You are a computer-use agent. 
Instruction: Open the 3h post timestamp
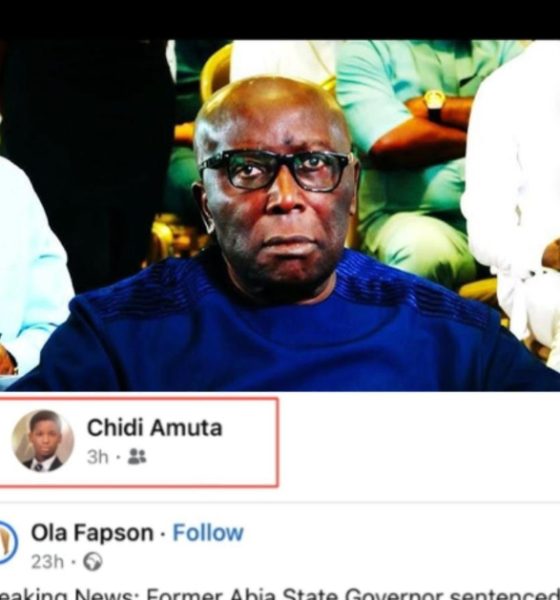click(98, 457)
